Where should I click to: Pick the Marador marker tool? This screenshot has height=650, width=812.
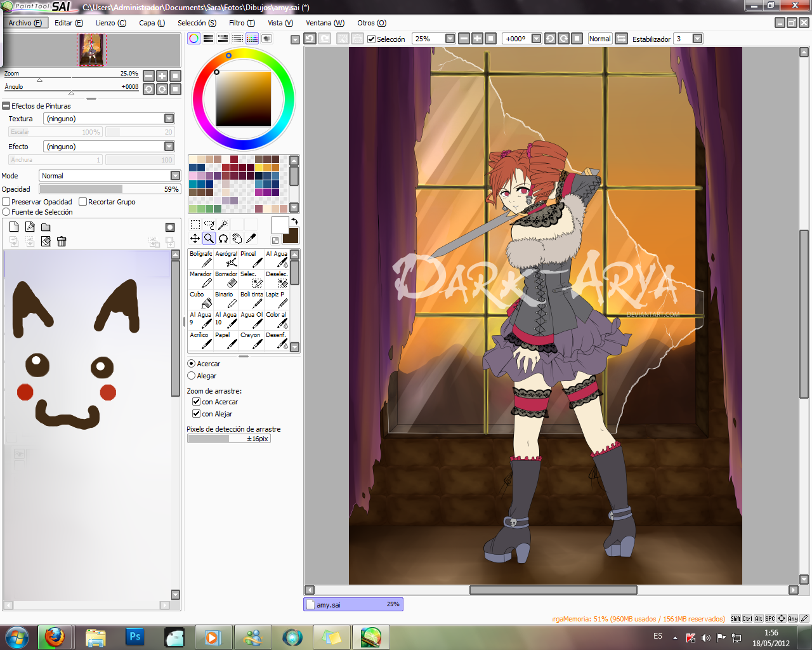coord(200,279)
